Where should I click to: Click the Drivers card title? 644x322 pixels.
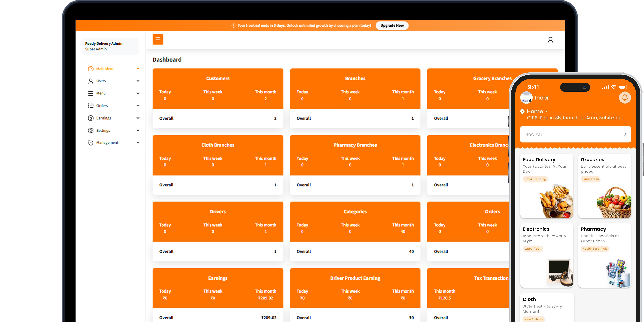click(218, 212)
